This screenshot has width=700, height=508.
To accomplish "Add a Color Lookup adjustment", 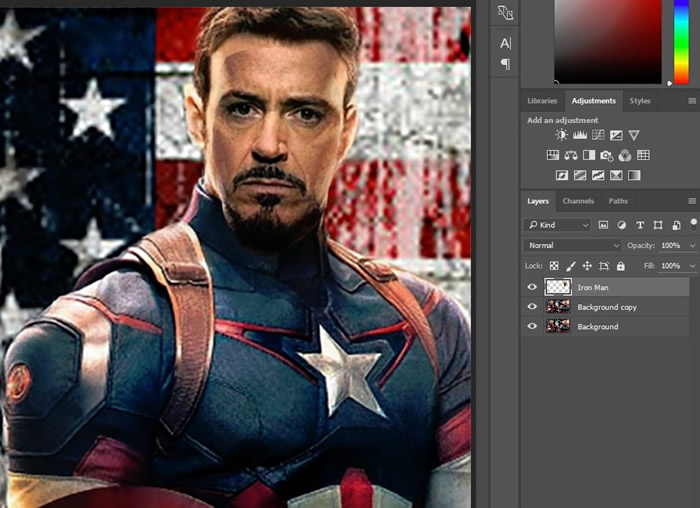I will (x=643, y=155).
